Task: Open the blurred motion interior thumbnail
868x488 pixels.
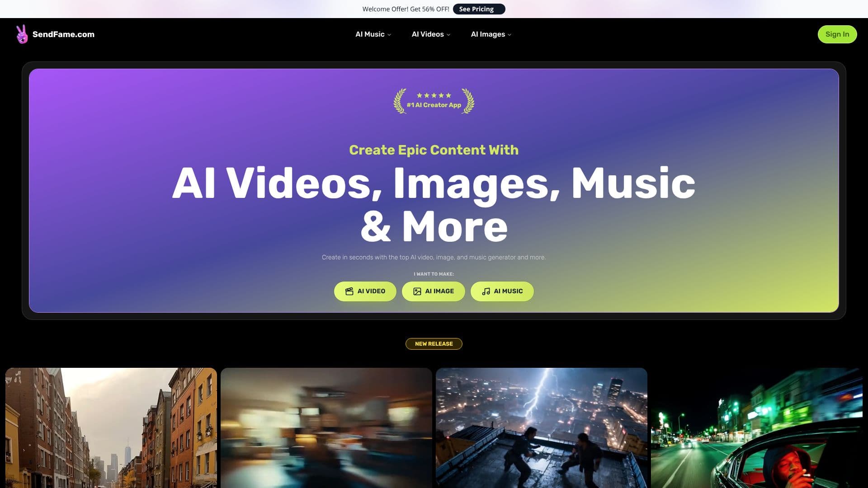Action: click(x=326, y=428)
